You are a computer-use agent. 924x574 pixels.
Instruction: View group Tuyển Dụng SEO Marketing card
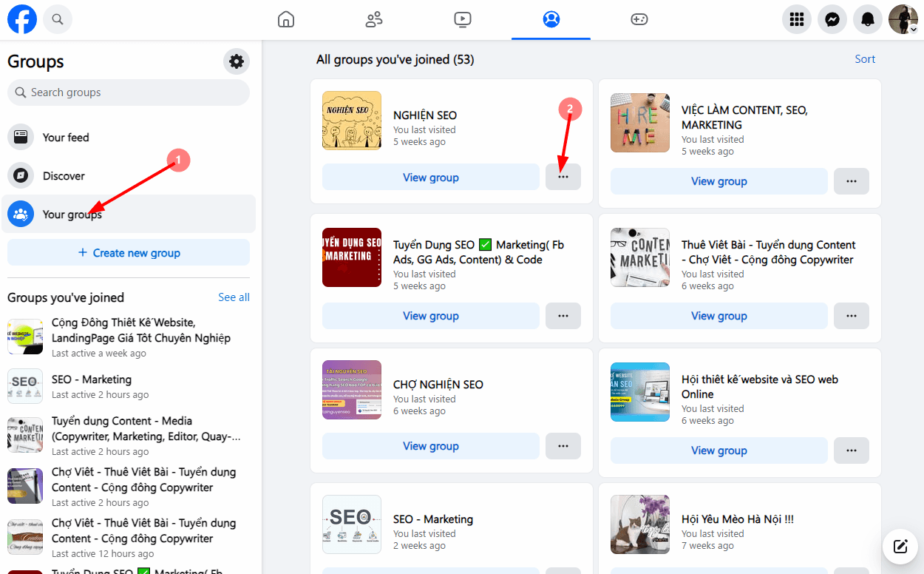[x=431, y=316]
